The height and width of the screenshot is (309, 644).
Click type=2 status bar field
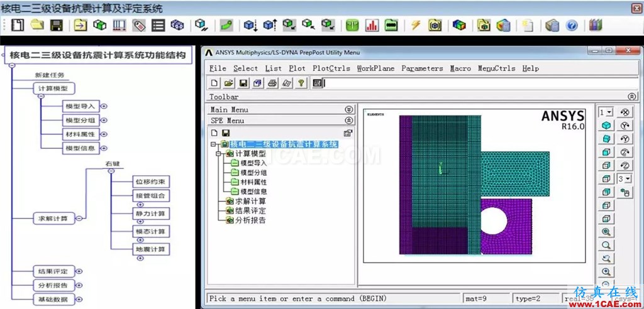[535, 299]
